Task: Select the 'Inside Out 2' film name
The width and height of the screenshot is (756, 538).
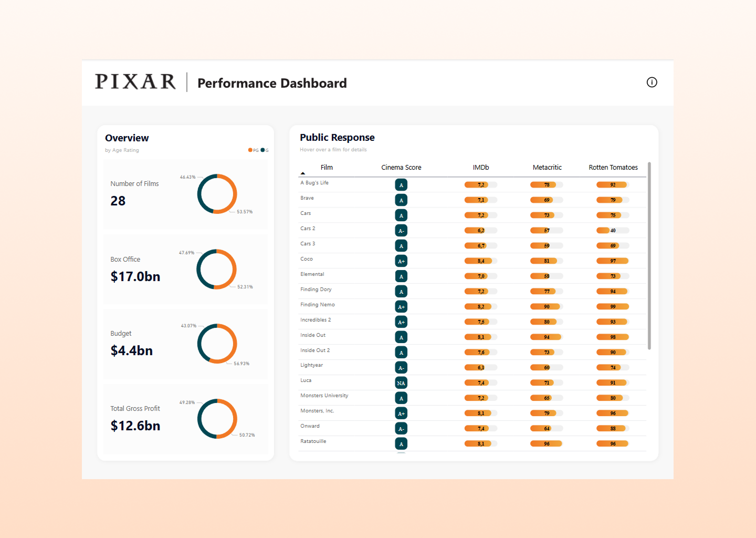Action: [x=315, y=350]
